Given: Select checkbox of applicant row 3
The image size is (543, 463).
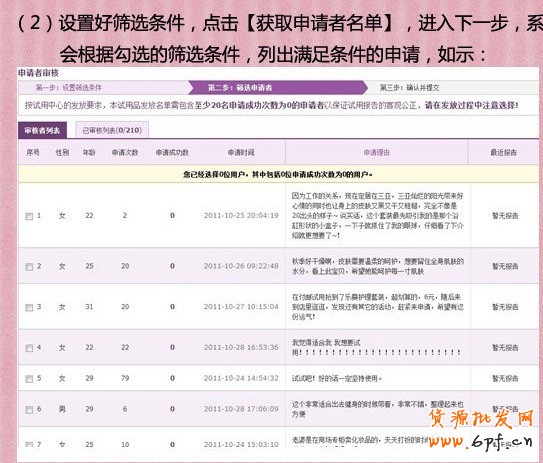Looking at the screenshot, I should click(x=29, y=308).
